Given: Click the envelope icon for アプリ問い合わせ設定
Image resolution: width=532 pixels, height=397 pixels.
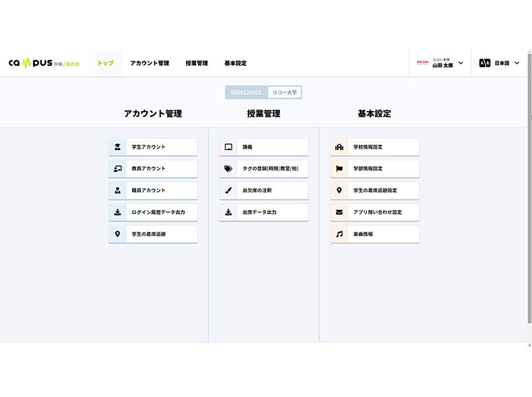Looking at the screenshot, I should [x=339, y=212].
